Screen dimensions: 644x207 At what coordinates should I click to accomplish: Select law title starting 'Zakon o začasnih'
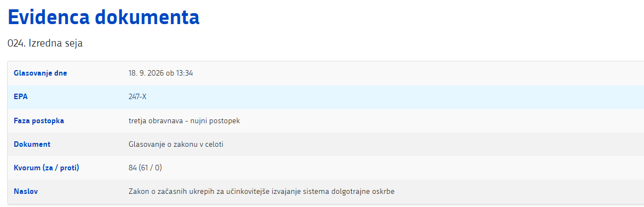click(262, 192)
